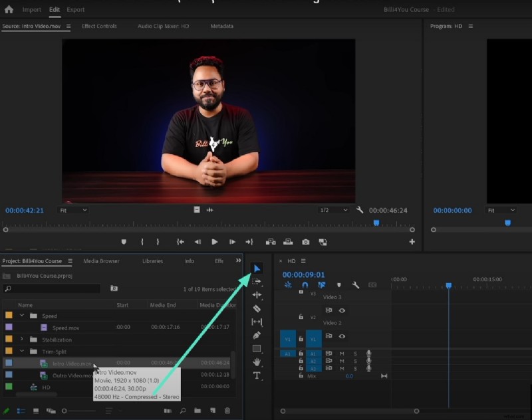Select the Track Select Forward tool

pos(258,282)
